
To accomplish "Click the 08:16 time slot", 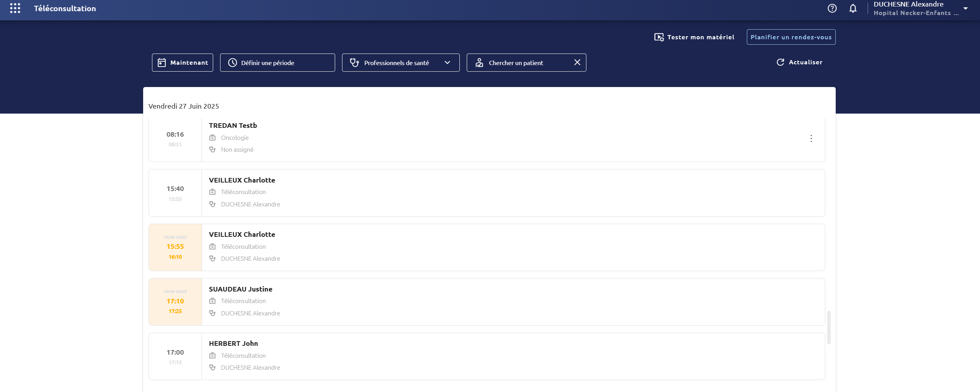I will coord(175,134).
